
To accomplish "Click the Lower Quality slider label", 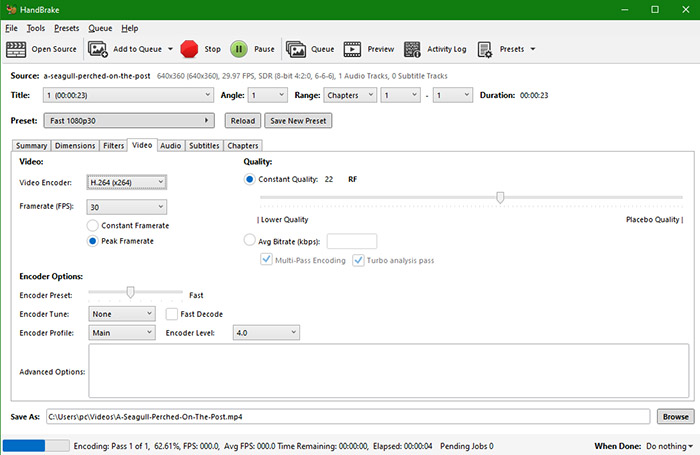I will (284, 220).
